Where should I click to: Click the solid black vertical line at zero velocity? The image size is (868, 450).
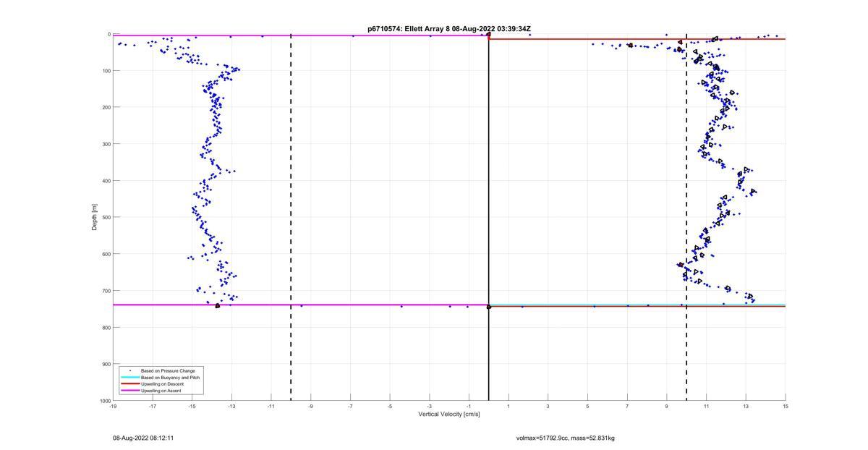[489, 217]
